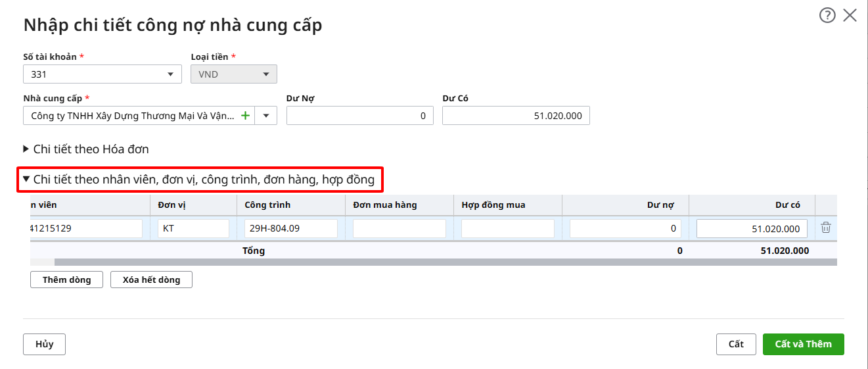Expand Chi tiết theo Hóa đơn section
Image resolution: width=868 pixels, height=369 pixels.
pyautogui.click(x=85, y=149)
